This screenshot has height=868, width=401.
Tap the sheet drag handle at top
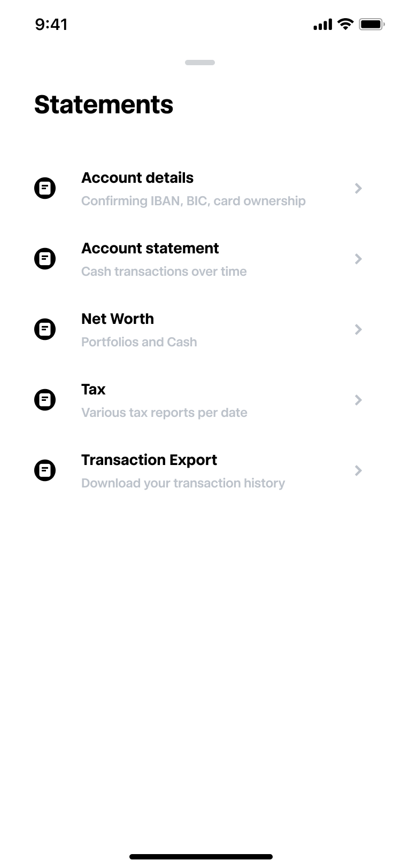(200, 63)
